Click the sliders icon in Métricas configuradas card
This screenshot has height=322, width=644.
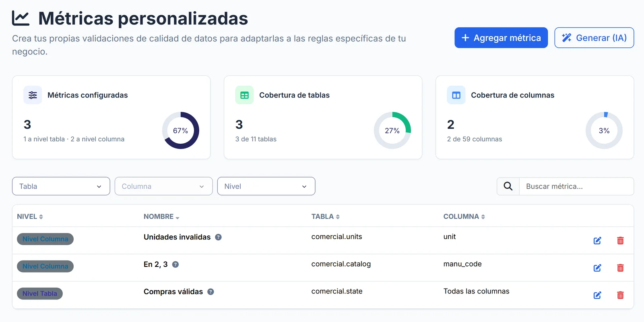click(x=33, y=95)
